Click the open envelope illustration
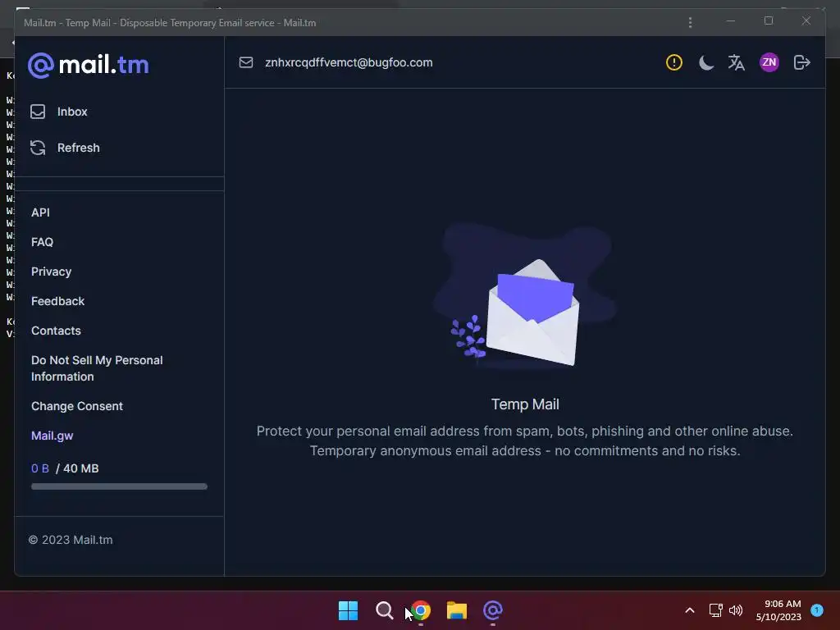This screenshot has height=630, width=840. 532,313
